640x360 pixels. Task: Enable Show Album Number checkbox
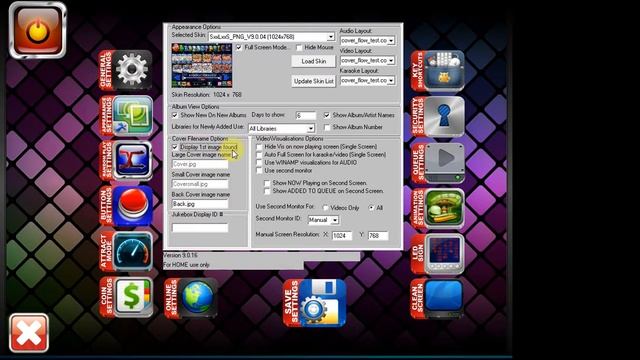click(327, 127)
